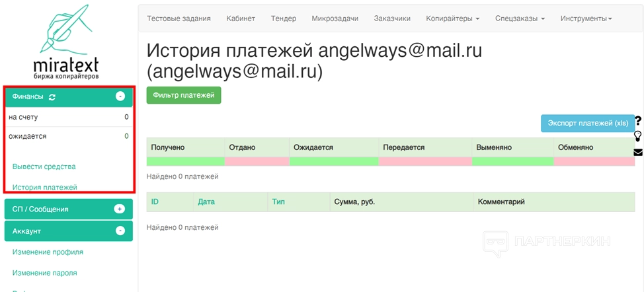Viewport: 644px width, 292px height.
Task: Open the Тендер page
Action: tap(284, 18)
